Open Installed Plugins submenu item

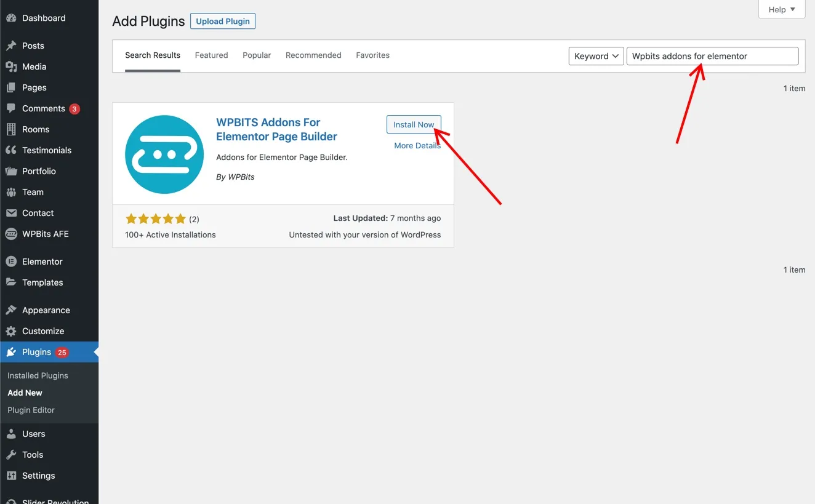click(38, 375)
